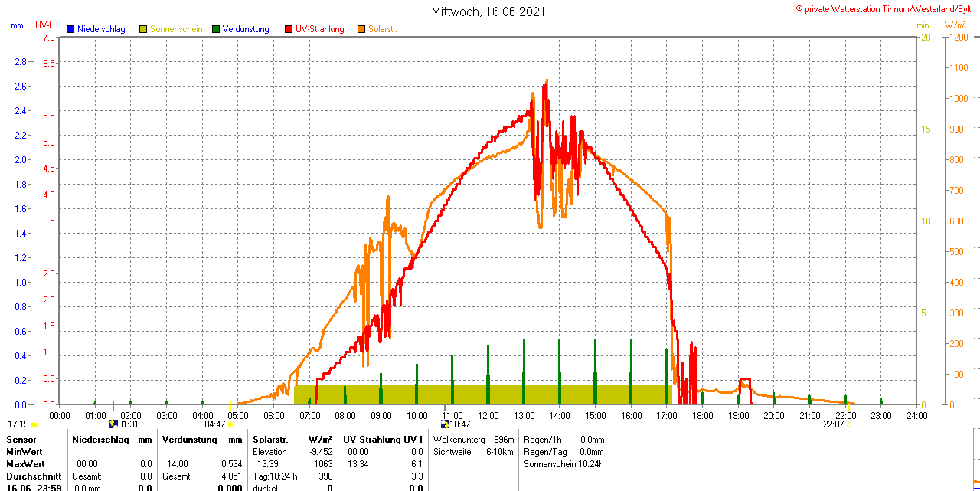This screenshot has width=980, height=491.
Task: Click the 12:00 time axis label
Action: 488,415
